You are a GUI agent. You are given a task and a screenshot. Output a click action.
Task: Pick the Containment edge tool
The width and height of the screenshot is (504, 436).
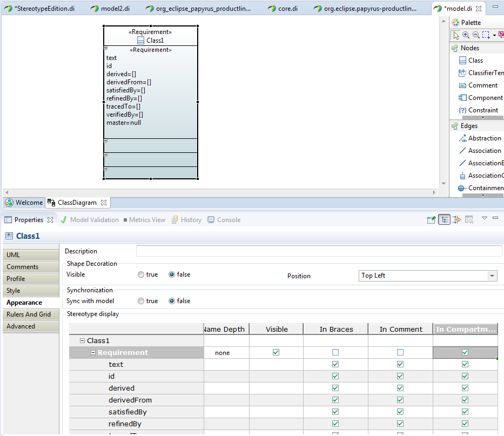click(481, 188)
